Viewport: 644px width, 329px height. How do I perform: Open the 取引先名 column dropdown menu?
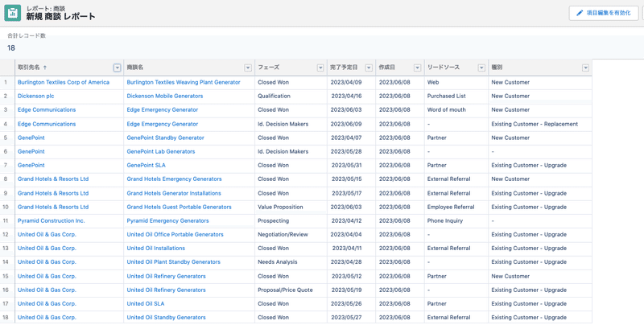pyautogui.click(x=117, y=68)
